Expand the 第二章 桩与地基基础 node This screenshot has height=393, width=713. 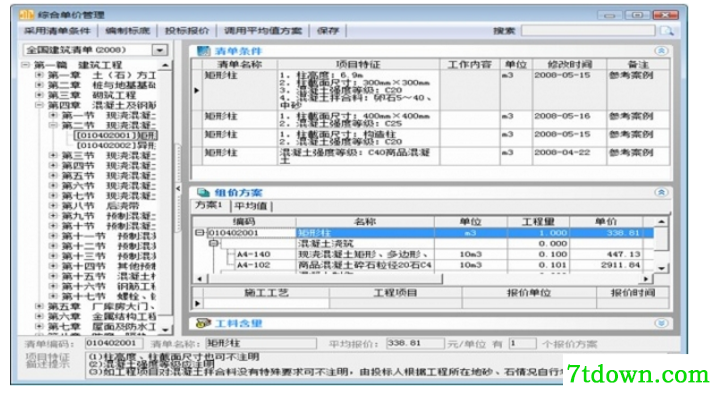[x=40, y=85]
